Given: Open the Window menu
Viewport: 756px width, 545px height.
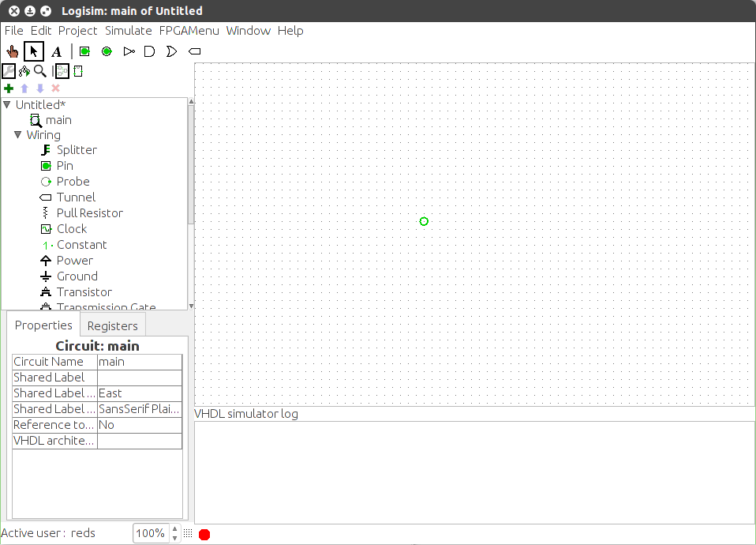Looking at the screenshot, I should click(249, 31).
